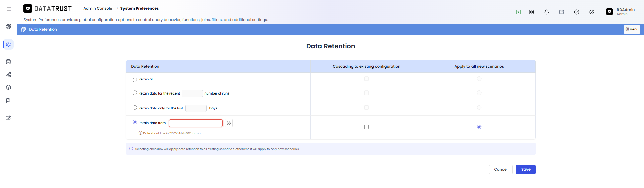The image size is (644, 188).
Task: Open the layers stack sidebar icon
Action: [8, 87]
